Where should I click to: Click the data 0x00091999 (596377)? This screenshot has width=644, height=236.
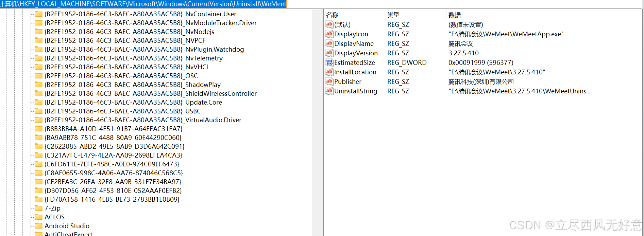point(481,62)
